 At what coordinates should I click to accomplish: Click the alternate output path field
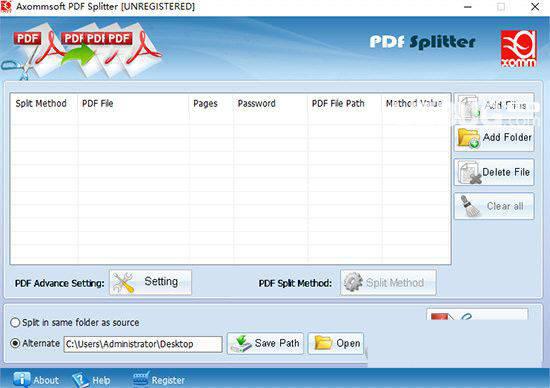click(143, 344)
